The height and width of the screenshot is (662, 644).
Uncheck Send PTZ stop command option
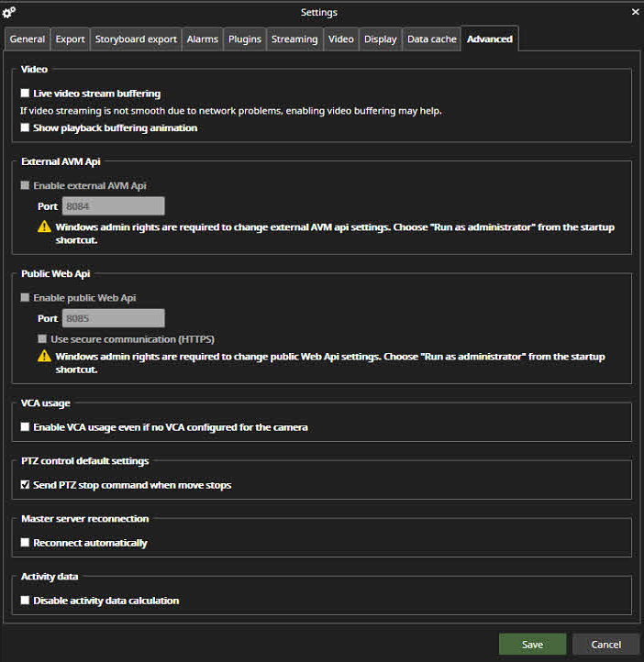pyautogui.click(x=26, y=485)
